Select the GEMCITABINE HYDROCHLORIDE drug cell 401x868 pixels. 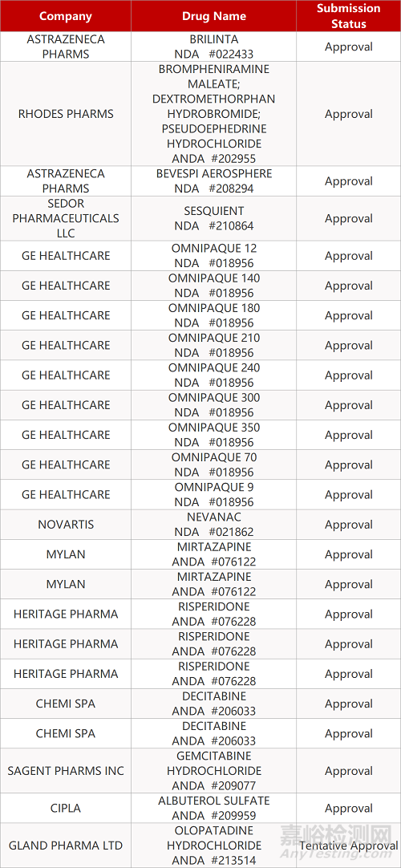(214, 771)
